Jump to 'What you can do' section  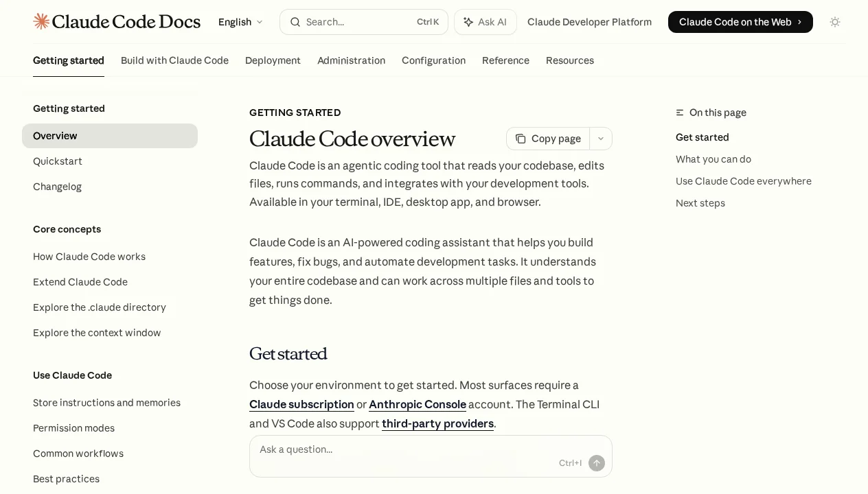click(713, 159)
